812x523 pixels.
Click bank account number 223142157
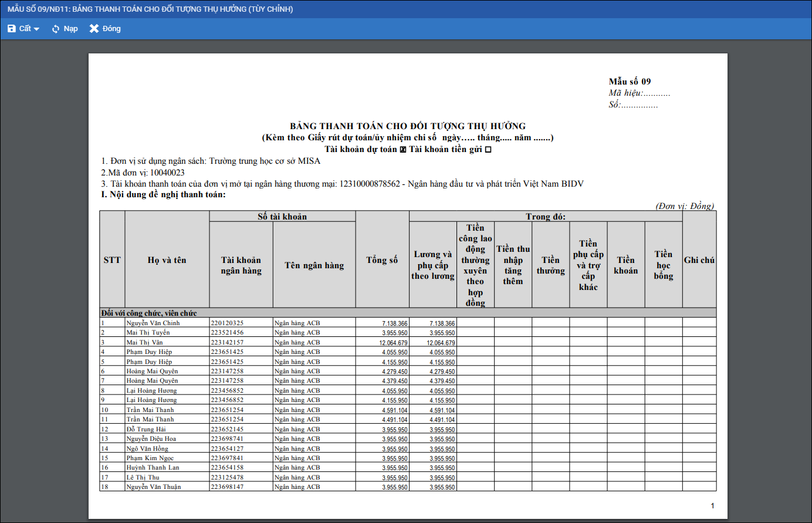click(227, 343)
